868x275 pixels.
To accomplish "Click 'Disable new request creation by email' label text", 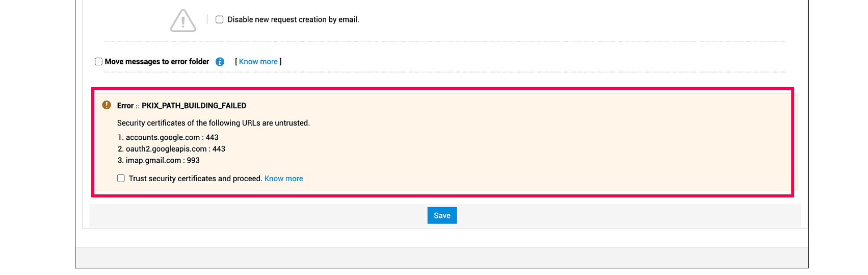I will pos(293,19).
